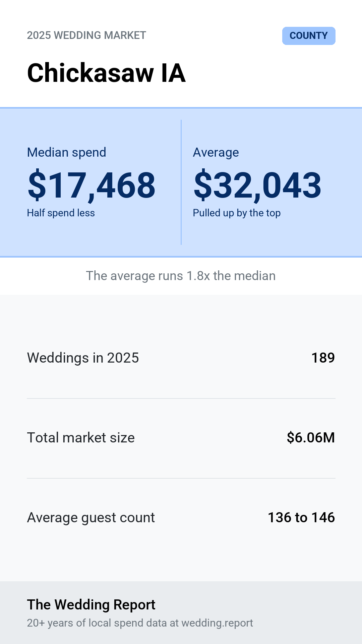
Task: Click The Wedding Report footer title
Action: [x=91, y=605]
